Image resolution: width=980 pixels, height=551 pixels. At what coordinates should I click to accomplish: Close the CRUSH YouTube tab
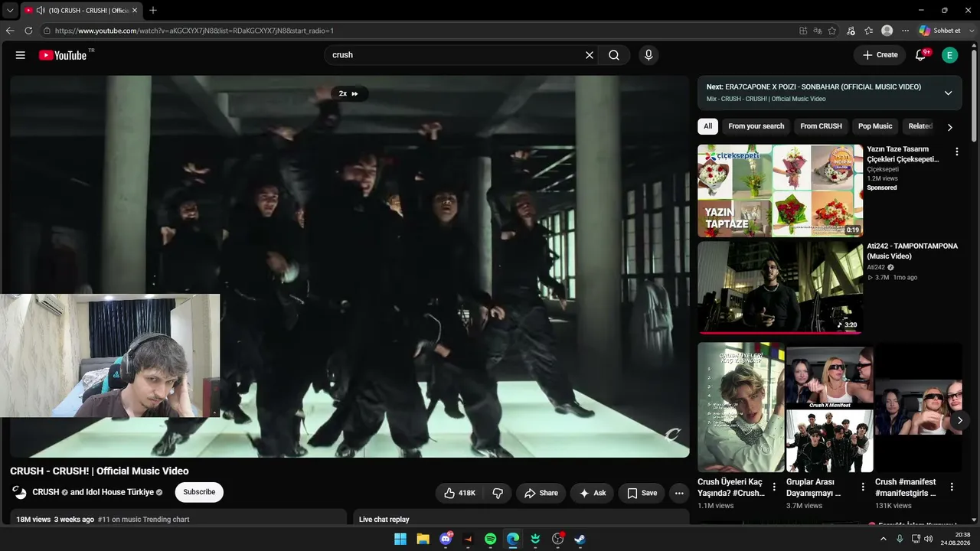(x=134, y=10)
